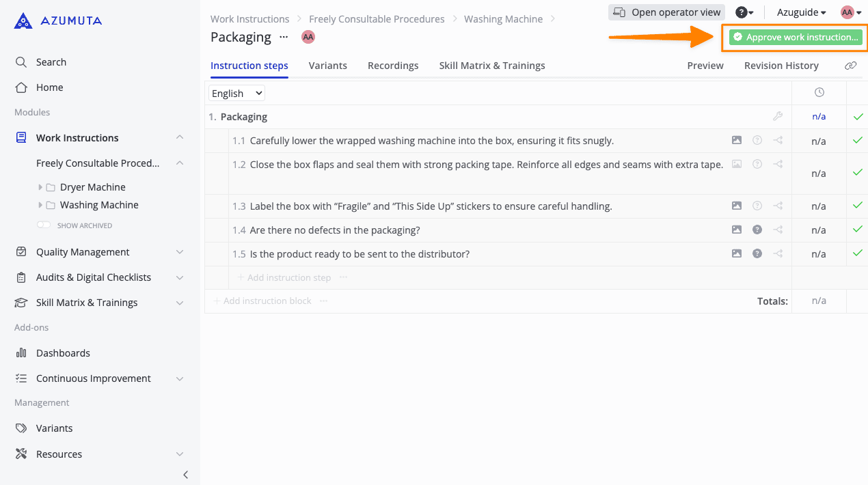Click the wrench icon in Packaging block row
Image resolution: width=868 pixels, height=485 pixels.
[x=778, y=117]
